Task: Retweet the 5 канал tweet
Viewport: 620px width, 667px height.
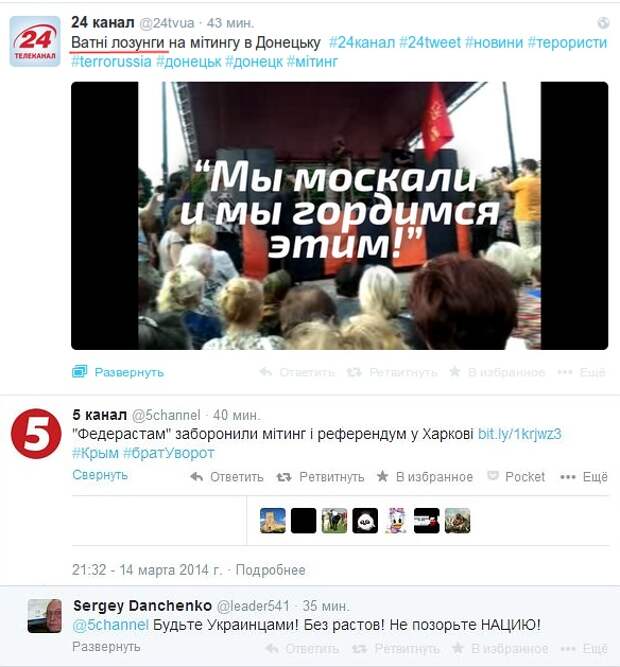Action: (x=320, y=477)
